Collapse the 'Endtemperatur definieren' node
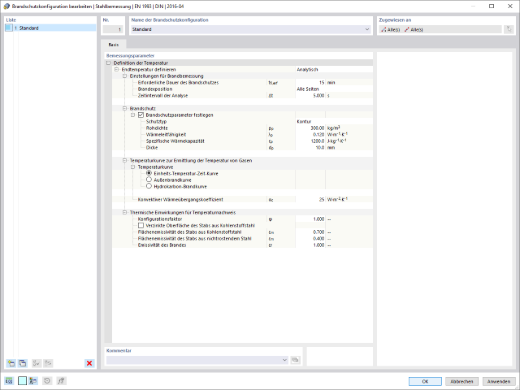The height and width of the screenshot is (390, 520). 116,69
